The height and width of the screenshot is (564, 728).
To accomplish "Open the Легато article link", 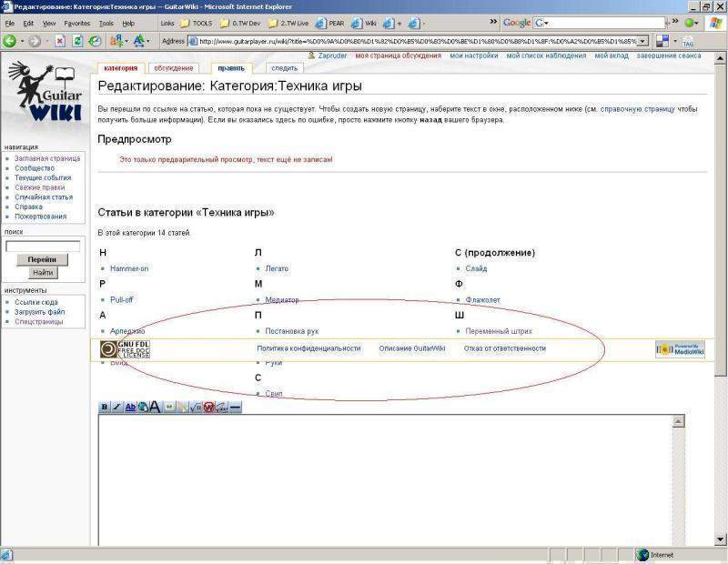I will coord(277,268).
